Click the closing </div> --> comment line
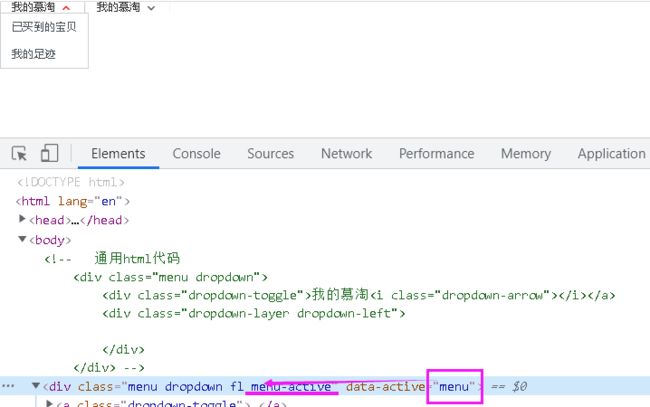The height and width of the screenshot is (407, 650). 109,368
